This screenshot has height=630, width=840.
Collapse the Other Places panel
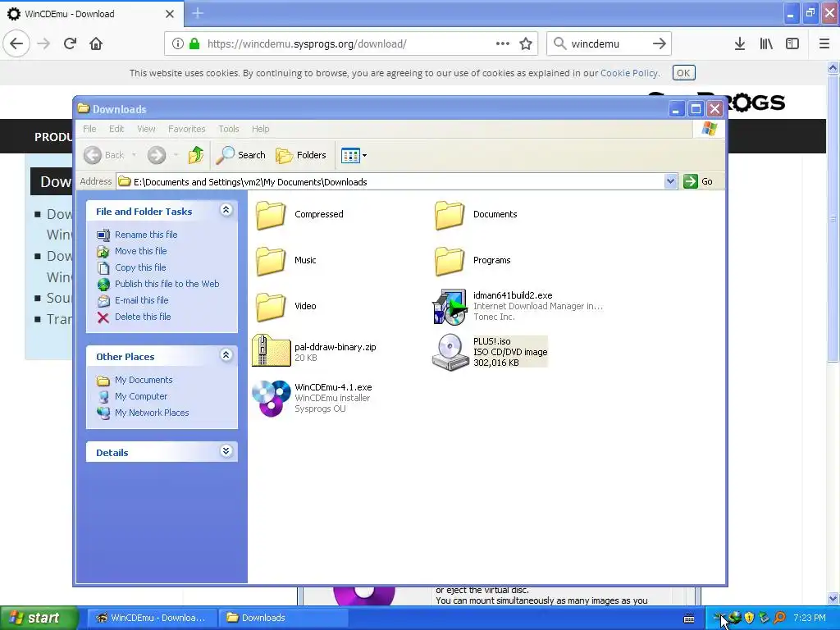pos(226,355)
